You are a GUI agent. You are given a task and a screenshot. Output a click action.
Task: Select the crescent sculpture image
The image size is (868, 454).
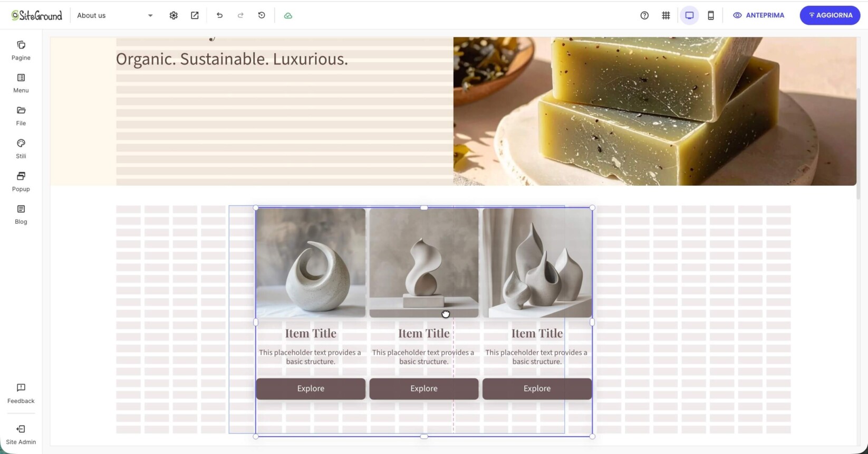[311, 263]
